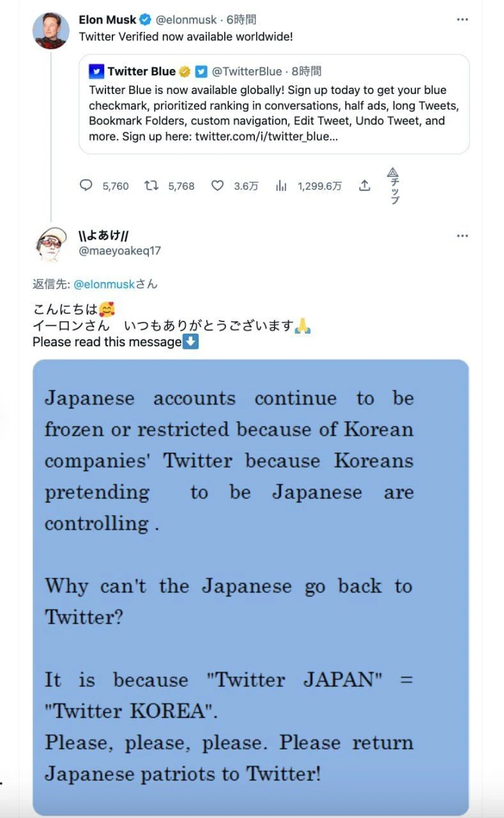The image size is (504, 818).
Task: Click Twitter Blue's gold verified badge
Action: point(184,72)
